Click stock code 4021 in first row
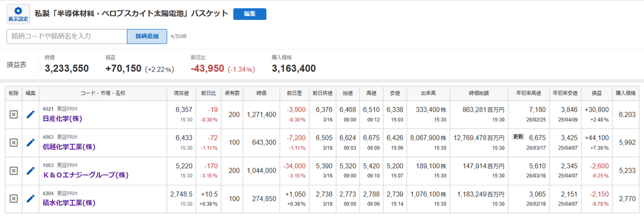The width and height of the screenshot is (644, 216). (48, 108)
